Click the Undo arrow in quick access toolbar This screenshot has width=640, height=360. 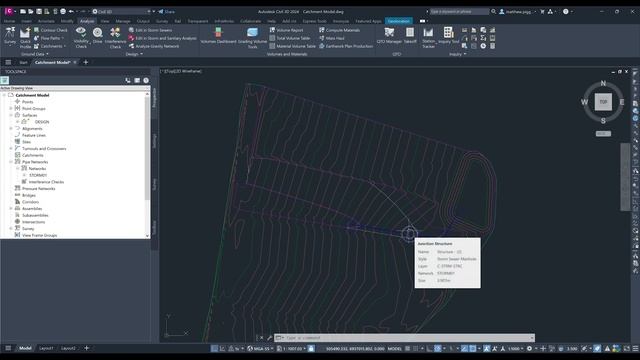pyautogui.click(x=71, y=11)
